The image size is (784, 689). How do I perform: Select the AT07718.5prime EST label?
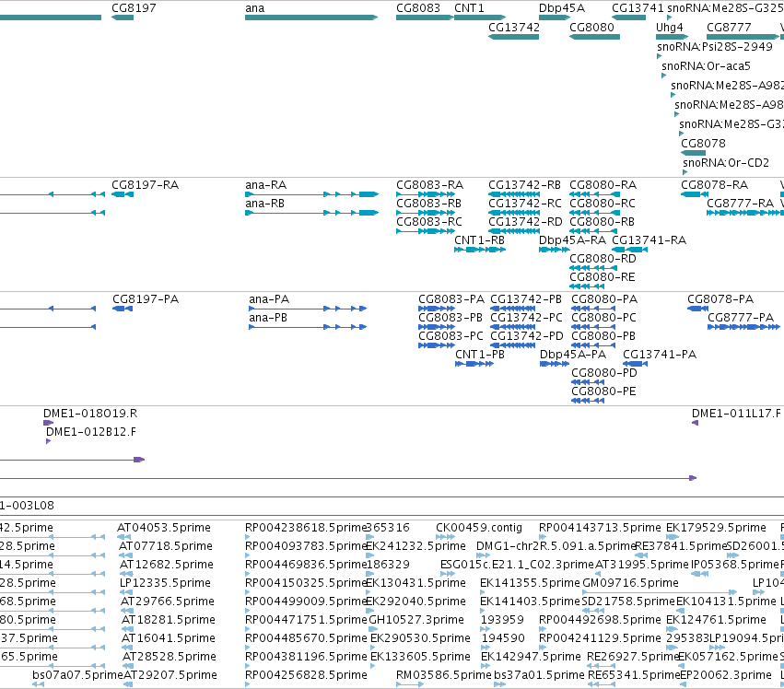click(x=166, y=546)
